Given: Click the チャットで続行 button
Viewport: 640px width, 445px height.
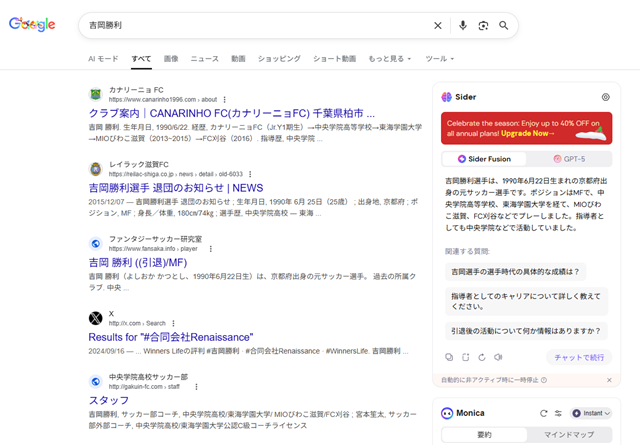Looking at the screenshot, I should (x=578, y=357).
